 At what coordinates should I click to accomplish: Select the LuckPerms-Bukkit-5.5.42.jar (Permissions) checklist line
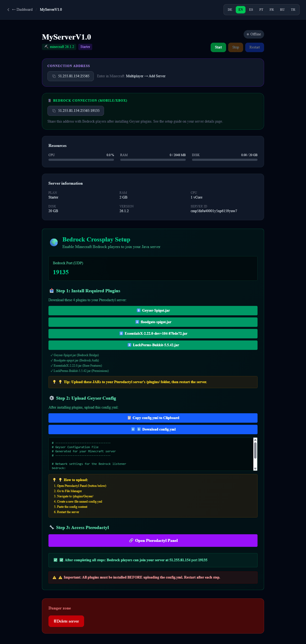pyautogui.click(x=80, y=371)
